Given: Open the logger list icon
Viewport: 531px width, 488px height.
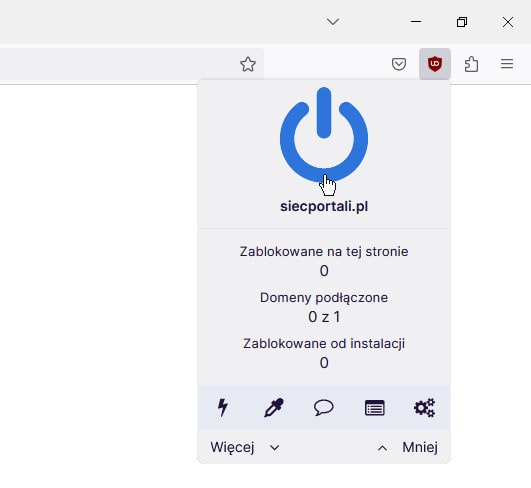Looking at the screenshot, I should [x=375, y=407].
